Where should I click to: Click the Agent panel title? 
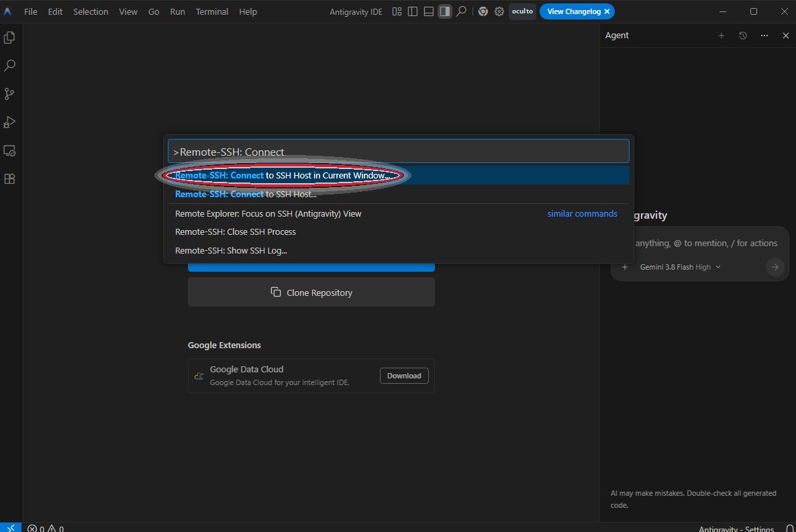[617, 36]
